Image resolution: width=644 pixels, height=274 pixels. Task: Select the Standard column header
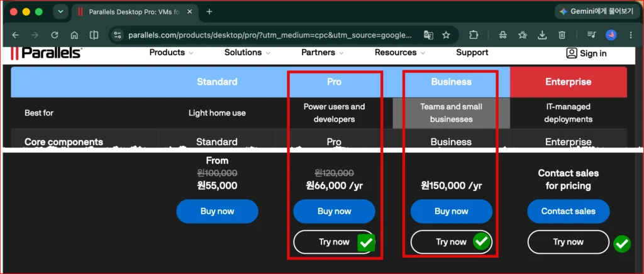(x=217, y=82)
